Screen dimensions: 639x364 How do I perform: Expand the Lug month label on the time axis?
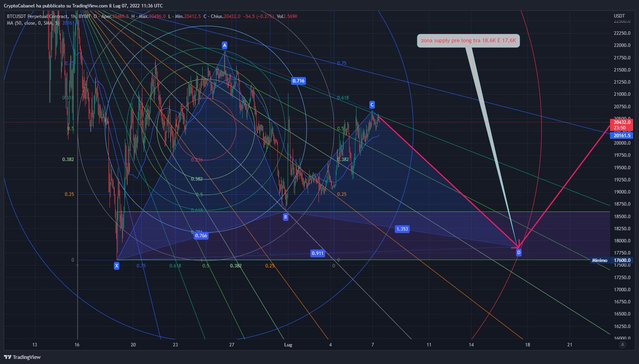coord(287,345)
